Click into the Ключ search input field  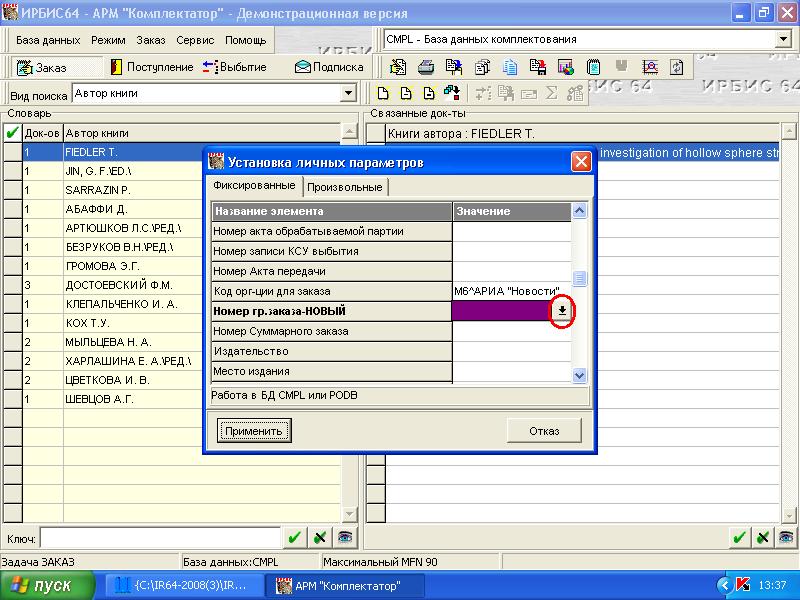click(x=158, y=538)
